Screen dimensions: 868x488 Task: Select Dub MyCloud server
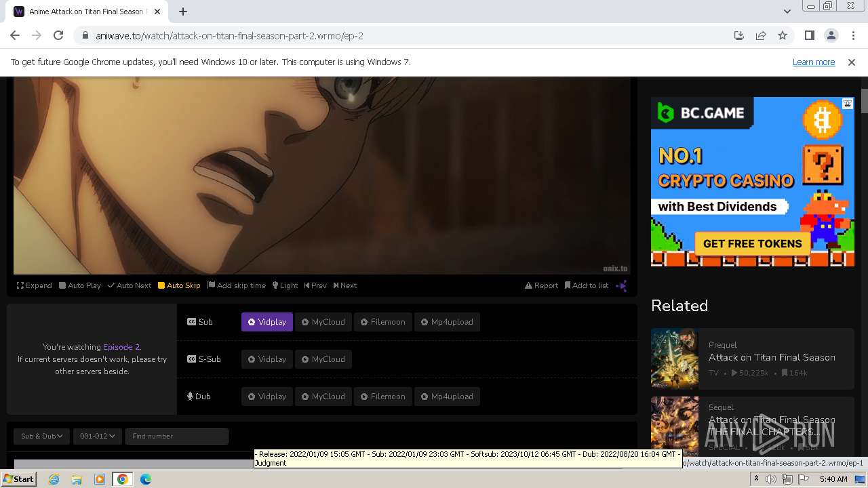point(323,396)
